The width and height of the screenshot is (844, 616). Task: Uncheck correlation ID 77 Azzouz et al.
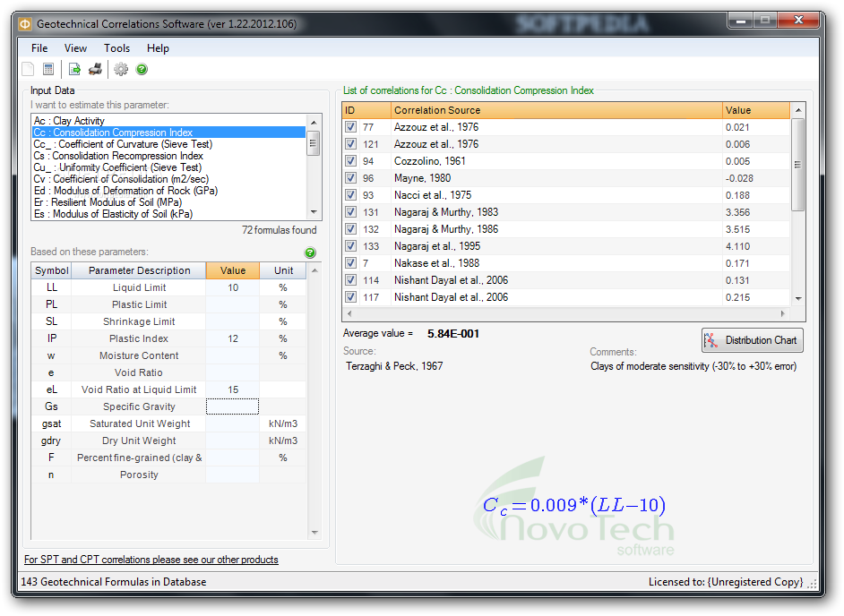click(x=351, y=127)
